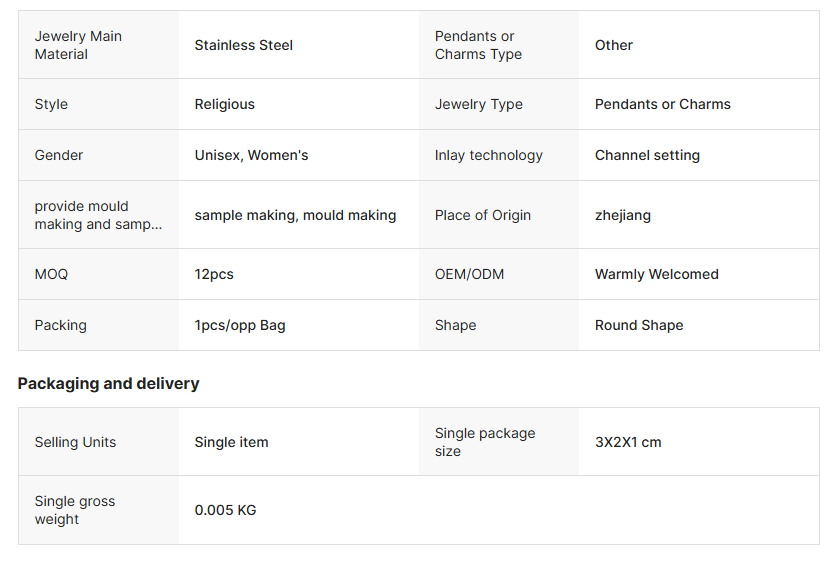838x565 pixels.
Task: Click the 'zhejiang' place of origin value
Action: click(x=622, y=215)
